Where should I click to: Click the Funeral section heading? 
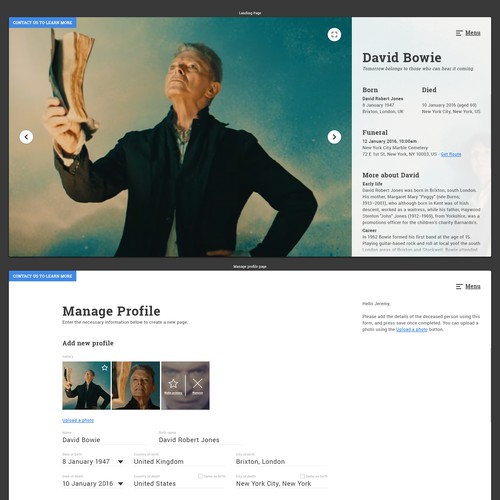pyautogui.click(x=375, y=132)
